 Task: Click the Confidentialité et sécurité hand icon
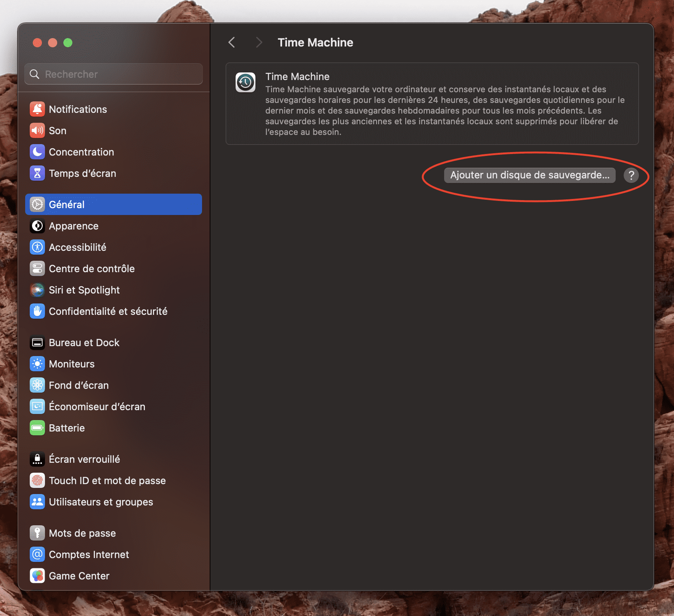(x=37, y=311)
